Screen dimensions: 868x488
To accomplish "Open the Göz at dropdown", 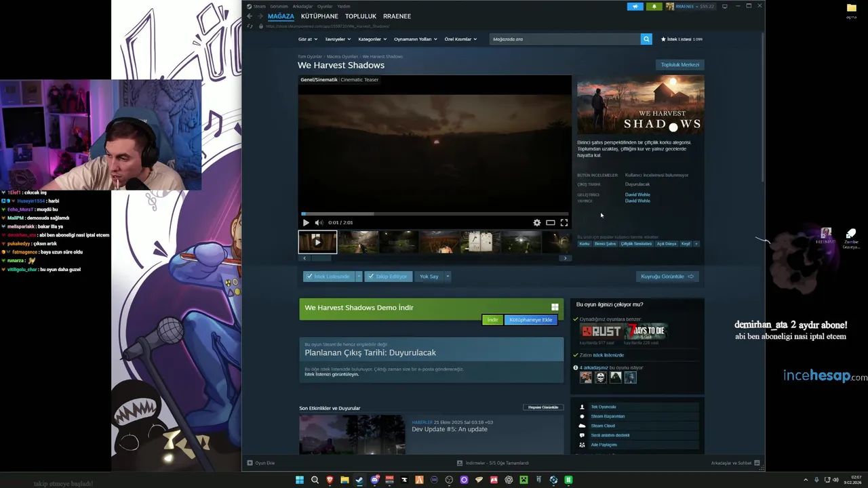I will pos(307,39).
